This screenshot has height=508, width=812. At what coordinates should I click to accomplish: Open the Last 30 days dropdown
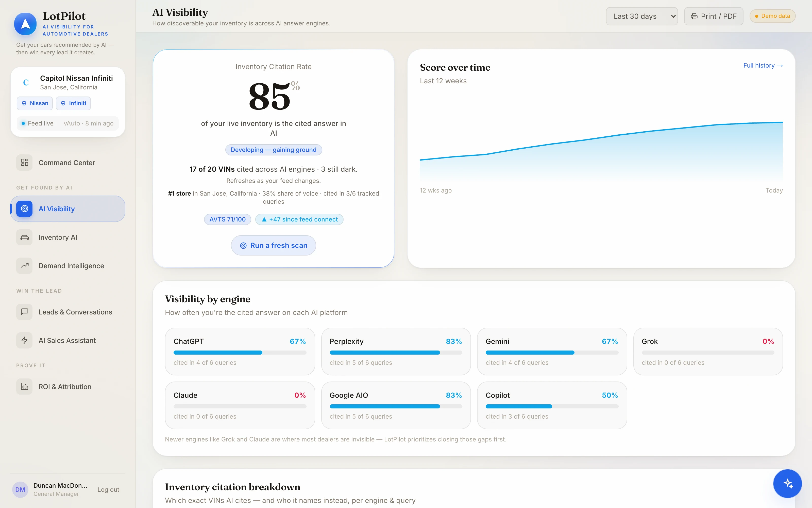click(641, 17)
